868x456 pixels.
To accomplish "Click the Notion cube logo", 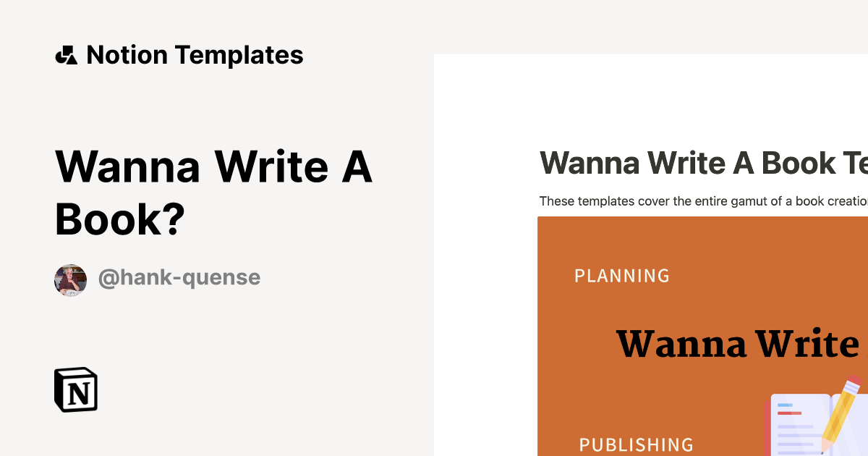I will (76, 389).
